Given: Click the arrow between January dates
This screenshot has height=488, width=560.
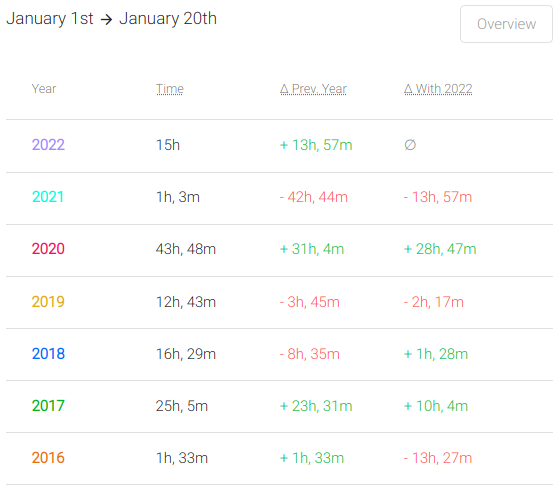Looking at the screenshot, I should [x=106, y=19].
